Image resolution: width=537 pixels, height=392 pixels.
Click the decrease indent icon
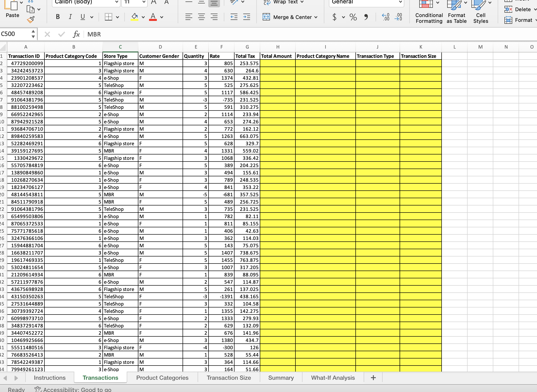tap(234, 17)
